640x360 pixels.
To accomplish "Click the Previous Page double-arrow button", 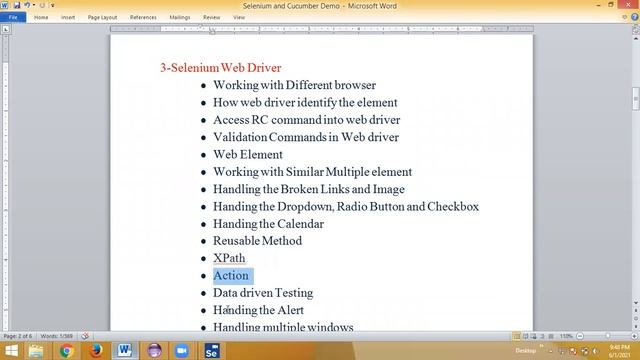I will (x=636, y=311).
